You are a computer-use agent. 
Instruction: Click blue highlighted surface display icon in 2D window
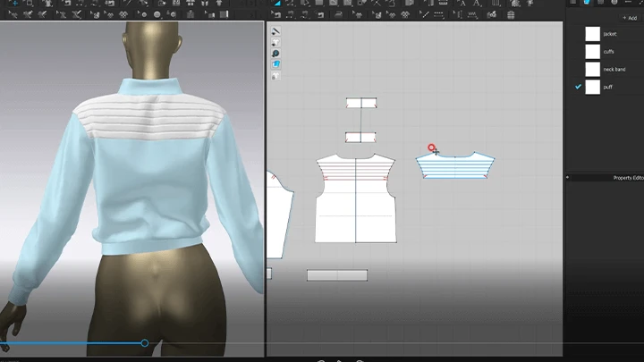pyautogui.click(x=275, y=64)
